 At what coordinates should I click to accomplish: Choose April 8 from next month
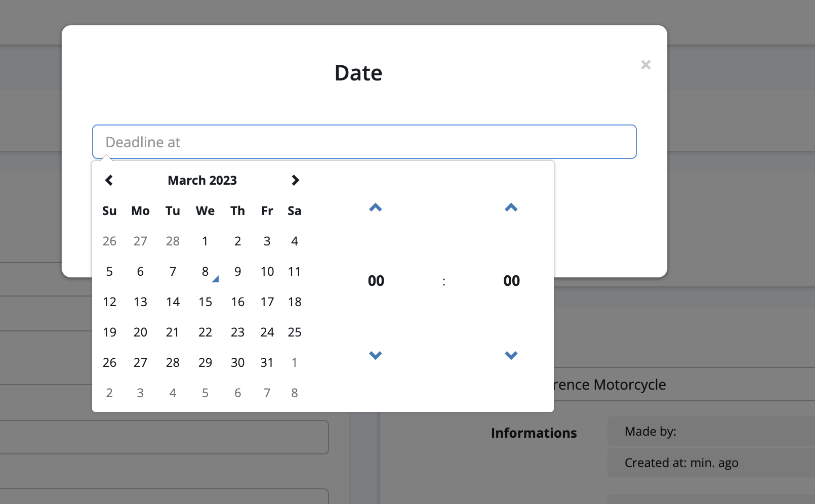click(x=295, y=393)
